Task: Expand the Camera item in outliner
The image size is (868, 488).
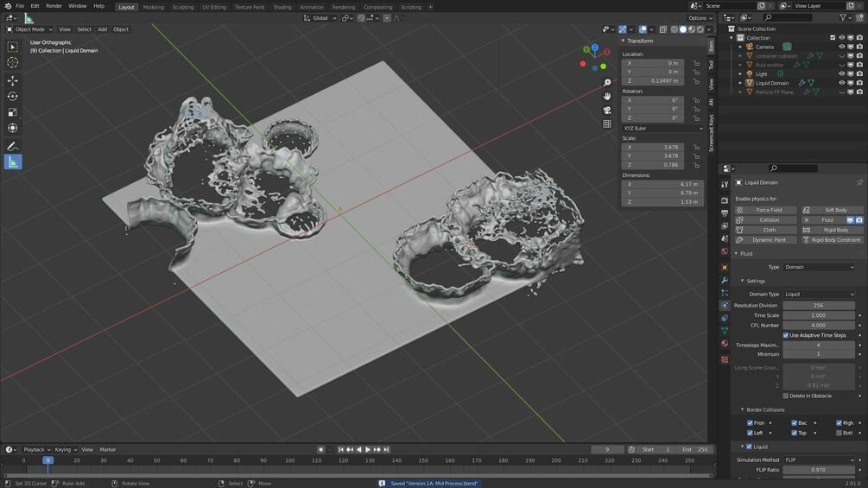Action: [x=741, y=47]
